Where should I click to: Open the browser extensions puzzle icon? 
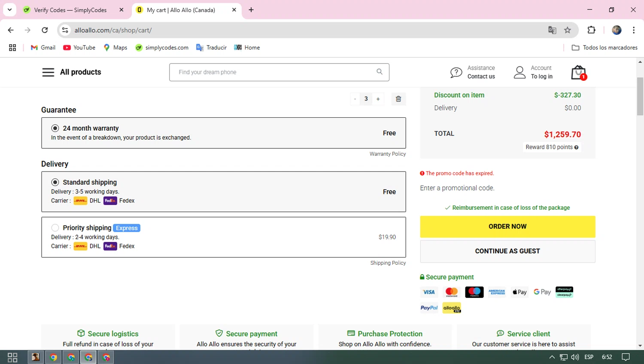(591, 30)
